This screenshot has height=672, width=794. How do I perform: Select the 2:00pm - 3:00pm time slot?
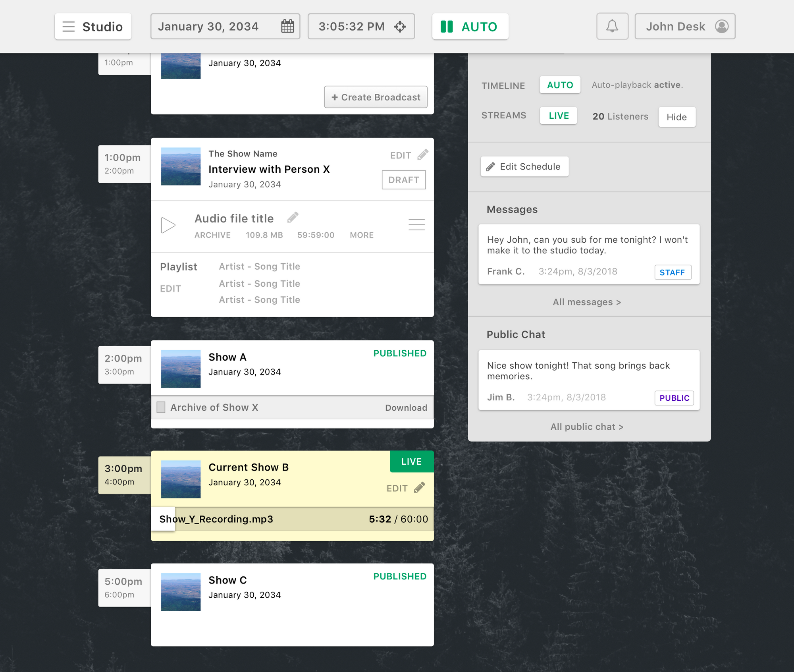pos(125,365)
